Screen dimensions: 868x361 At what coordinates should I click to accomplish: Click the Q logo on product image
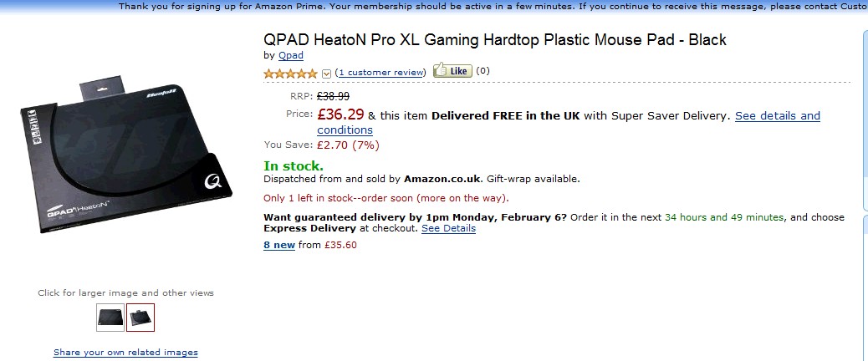(x=211, y=179)
